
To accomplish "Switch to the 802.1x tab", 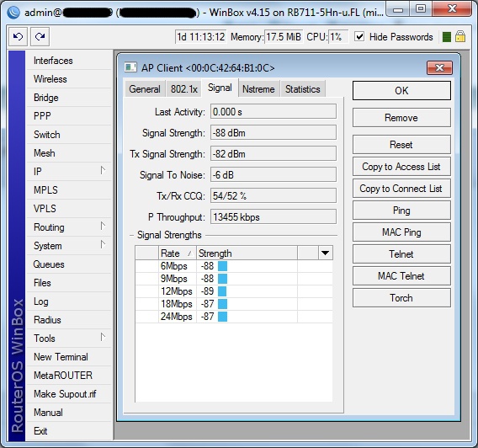I will coord(183,89).
